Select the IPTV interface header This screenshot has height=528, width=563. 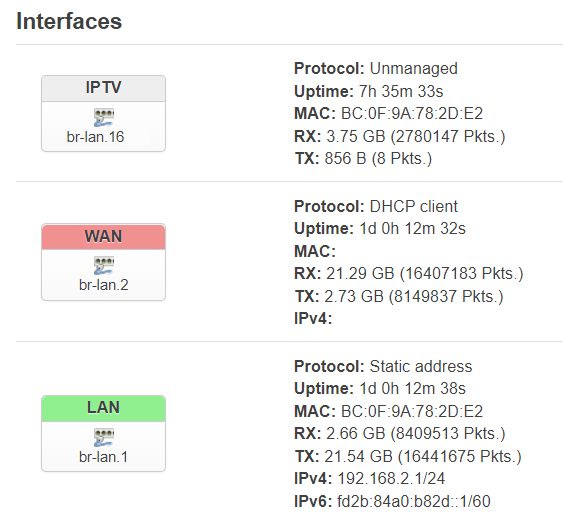click(103, 88)
